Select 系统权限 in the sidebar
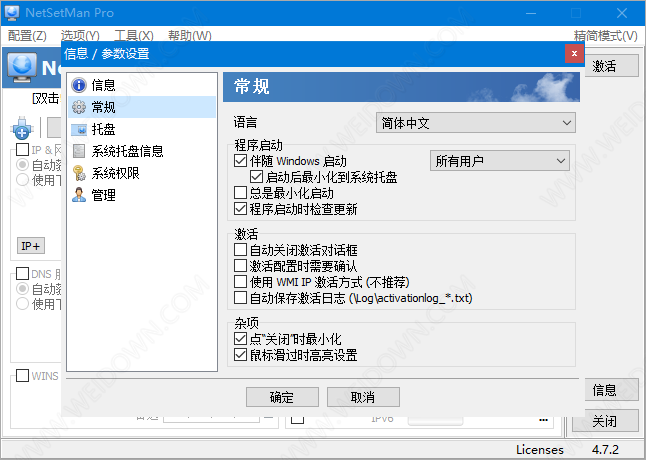 pos(142,173)
